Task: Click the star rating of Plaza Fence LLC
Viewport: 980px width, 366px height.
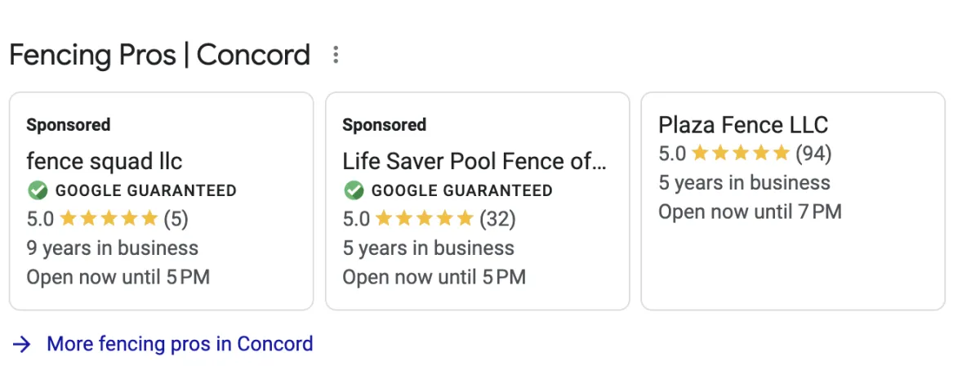Action: (741, 153)
